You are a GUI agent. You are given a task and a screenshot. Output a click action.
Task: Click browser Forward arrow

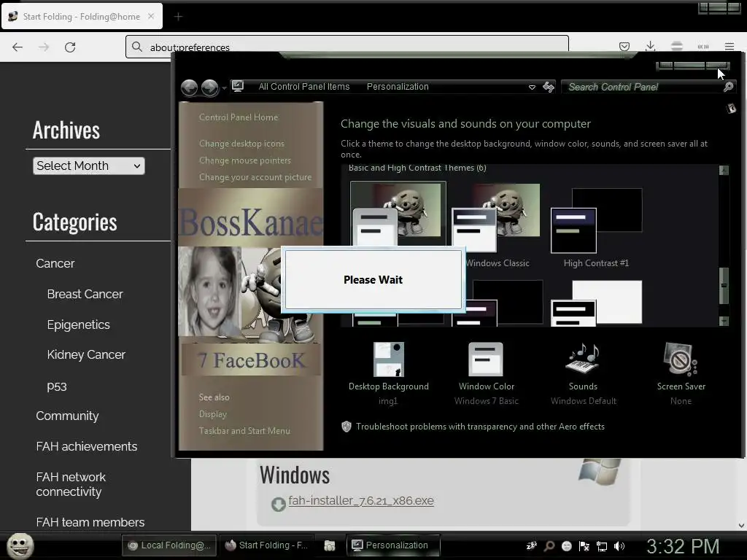(x=44, y=47)
